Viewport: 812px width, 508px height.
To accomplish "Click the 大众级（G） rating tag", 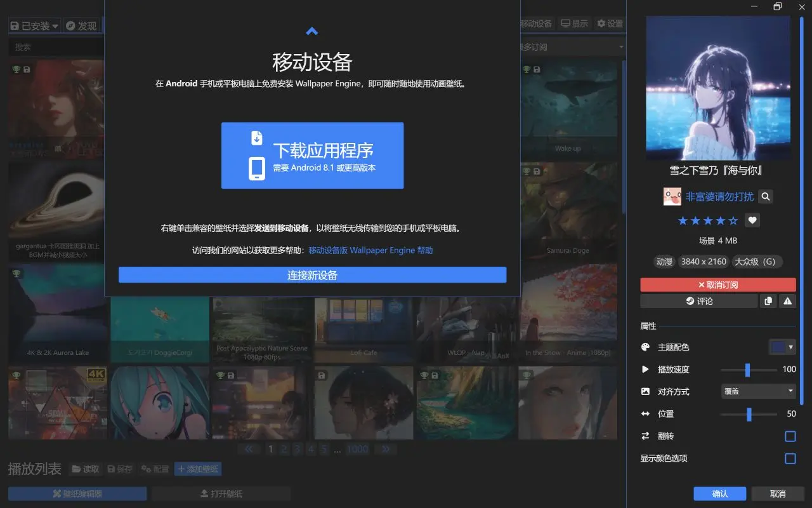I will click(757, 262).
